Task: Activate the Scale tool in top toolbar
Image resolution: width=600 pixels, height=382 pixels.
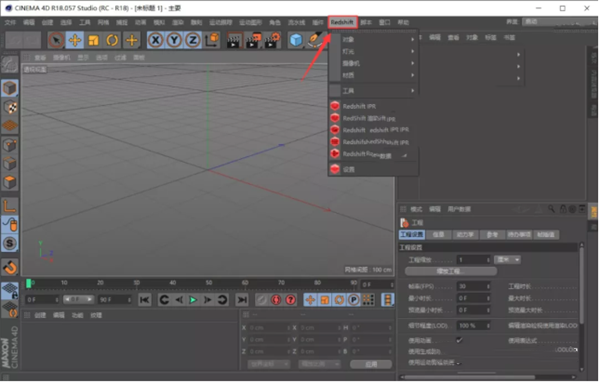Action: pos(94,40)
